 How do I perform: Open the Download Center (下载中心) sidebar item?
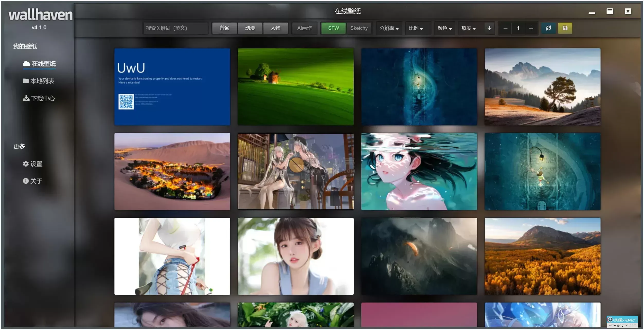coord(39,98)
